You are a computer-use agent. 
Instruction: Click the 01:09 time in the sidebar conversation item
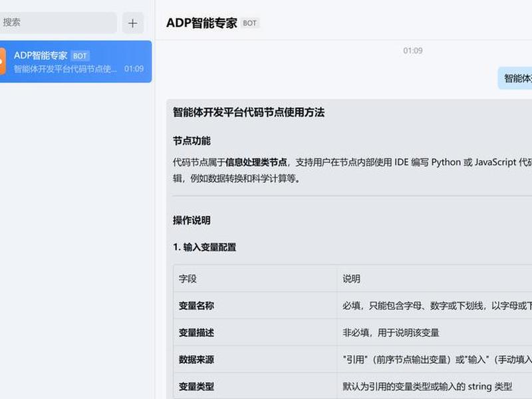coord(134,69)
